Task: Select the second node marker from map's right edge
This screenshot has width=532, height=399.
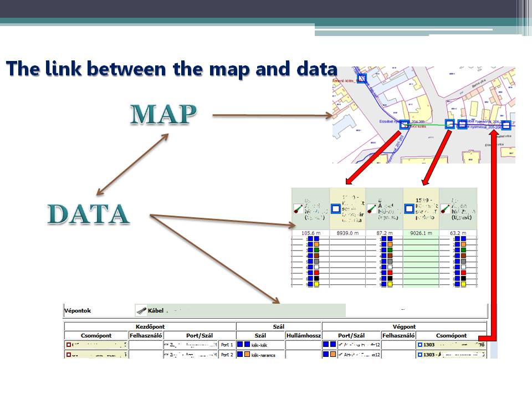Action: (x=462, y=124)
